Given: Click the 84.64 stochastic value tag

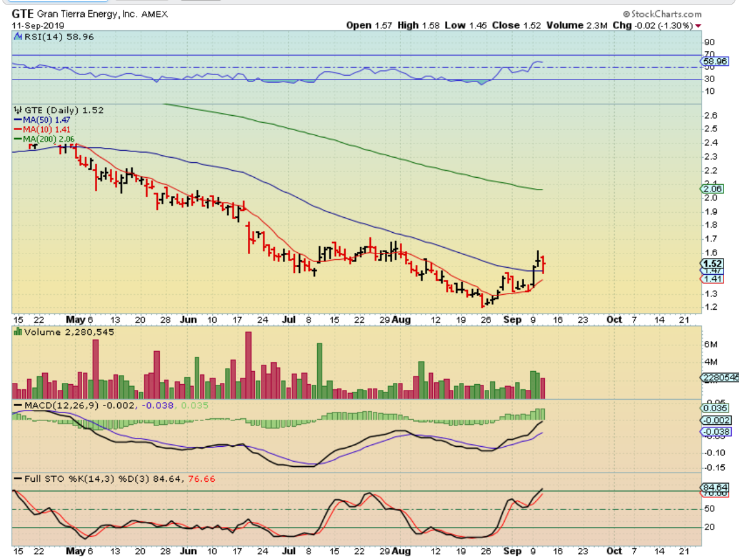Looking at the screenshot, I should point(714,487).
